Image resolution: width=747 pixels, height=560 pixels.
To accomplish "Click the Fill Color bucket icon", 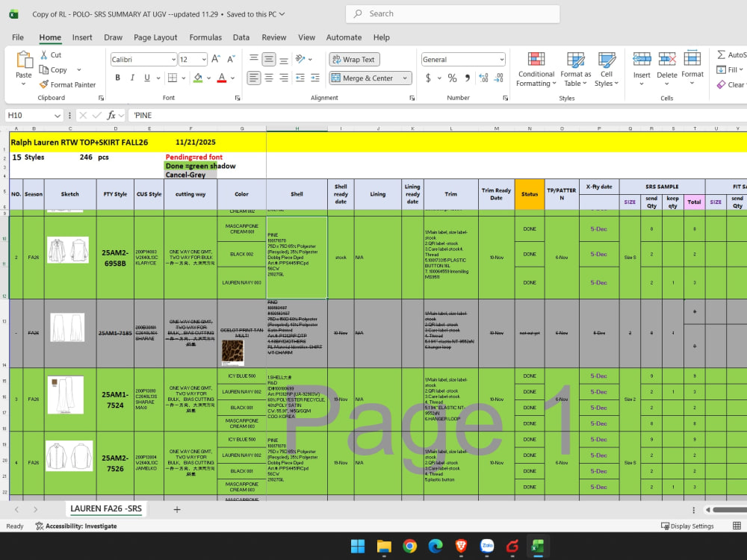I will 198,78.
